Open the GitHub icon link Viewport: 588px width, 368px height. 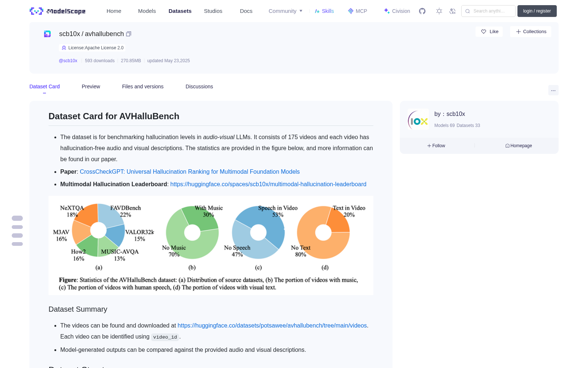(422, 11)
